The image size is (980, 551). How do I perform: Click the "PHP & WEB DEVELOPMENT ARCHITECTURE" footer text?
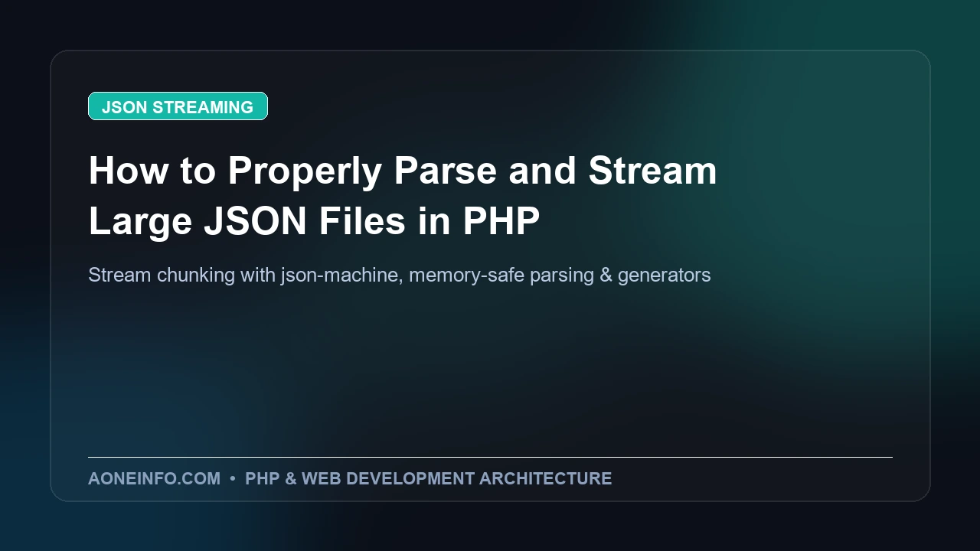click(428, 478)
